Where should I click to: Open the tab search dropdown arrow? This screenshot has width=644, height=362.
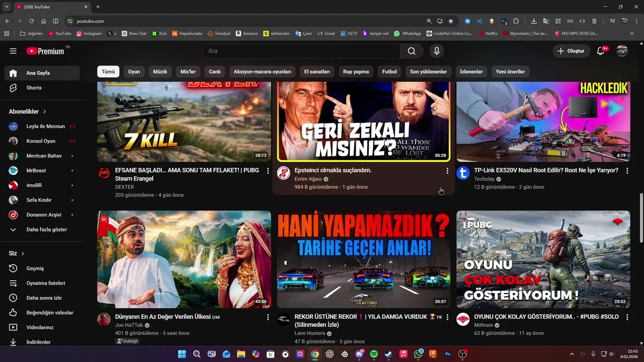(x=7, y=7)
